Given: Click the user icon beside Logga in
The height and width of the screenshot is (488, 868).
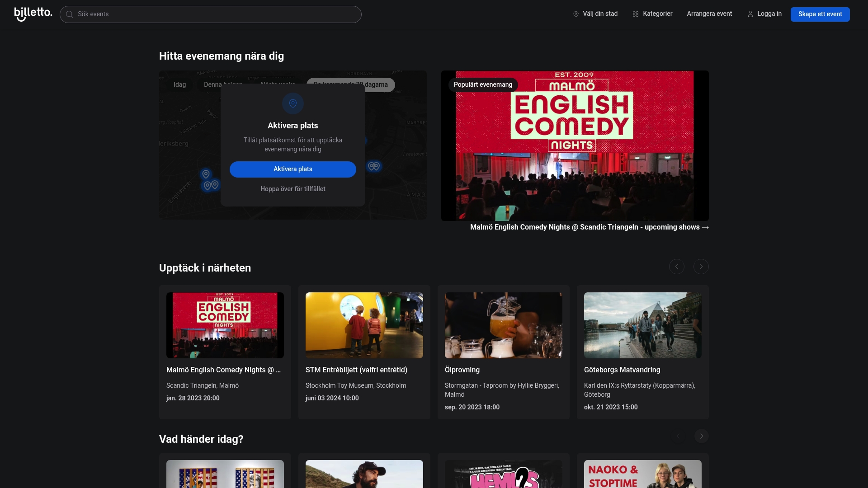Looking at the screenshot, I should [x=750, y=14].
